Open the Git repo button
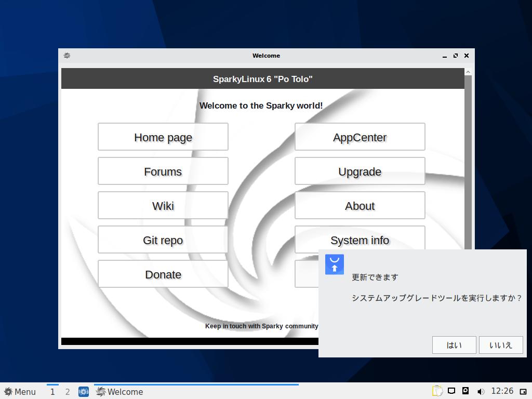The height and width of the screenshot is (399, 532). tap(163, 240)
